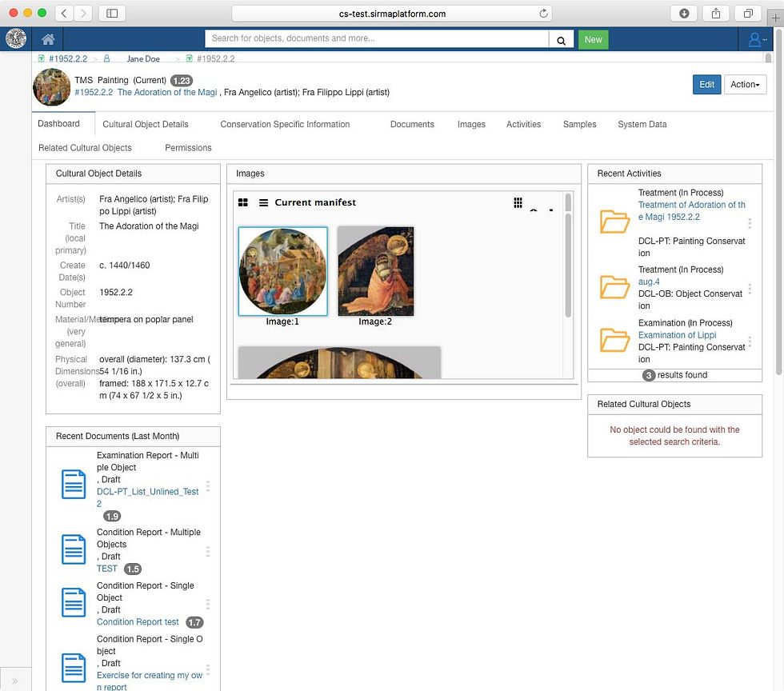Click Jane Doe in the breadcrumb
This screenshot has width=784, height=691.
(x=143, y=58)
